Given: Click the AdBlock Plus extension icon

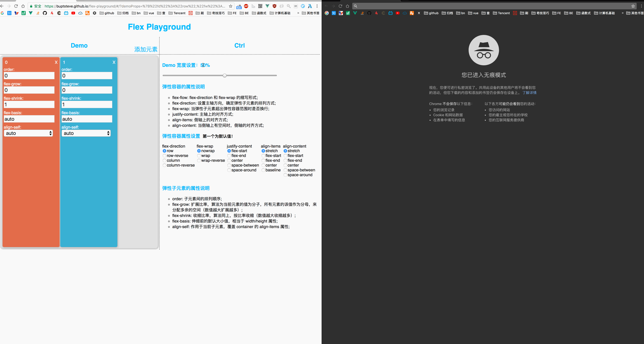Looking at the screenshot, I should point(246,6).
